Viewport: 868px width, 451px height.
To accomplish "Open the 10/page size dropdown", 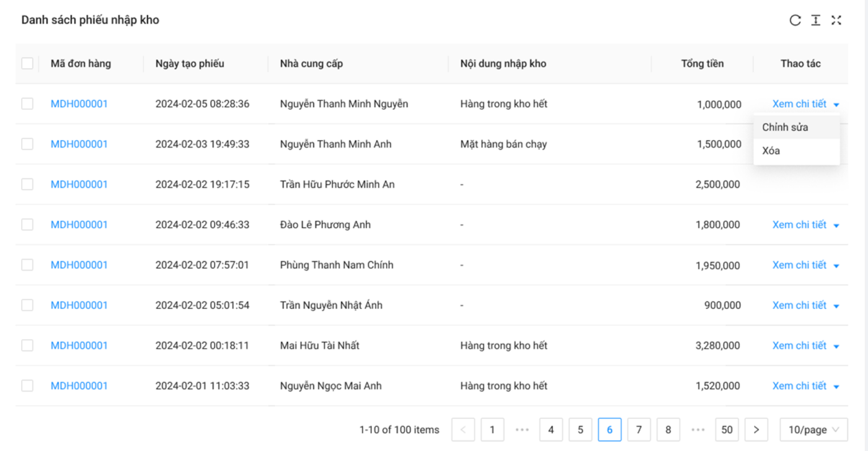I will (x=813, y=429).
